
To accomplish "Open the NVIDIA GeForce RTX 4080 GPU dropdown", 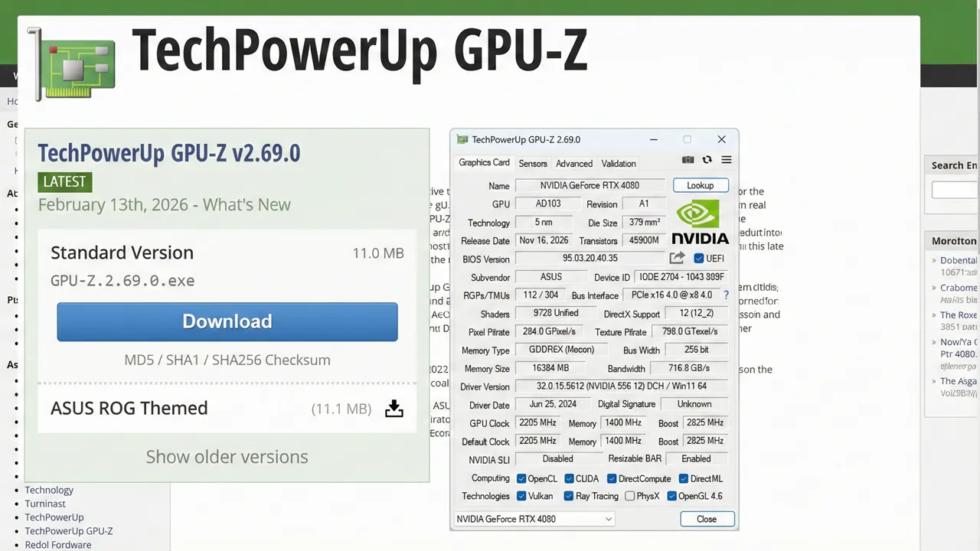I will coord(534,519).
